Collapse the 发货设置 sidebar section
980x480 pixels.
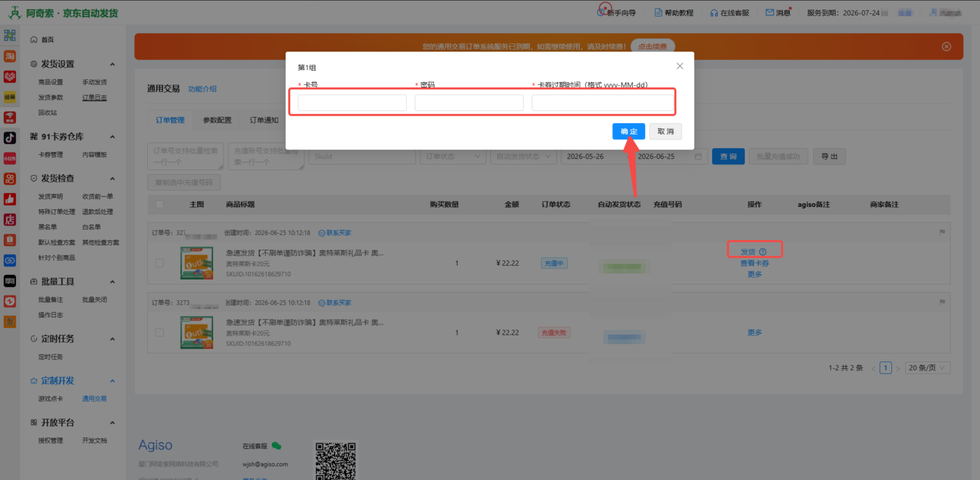tap(112, 64)
